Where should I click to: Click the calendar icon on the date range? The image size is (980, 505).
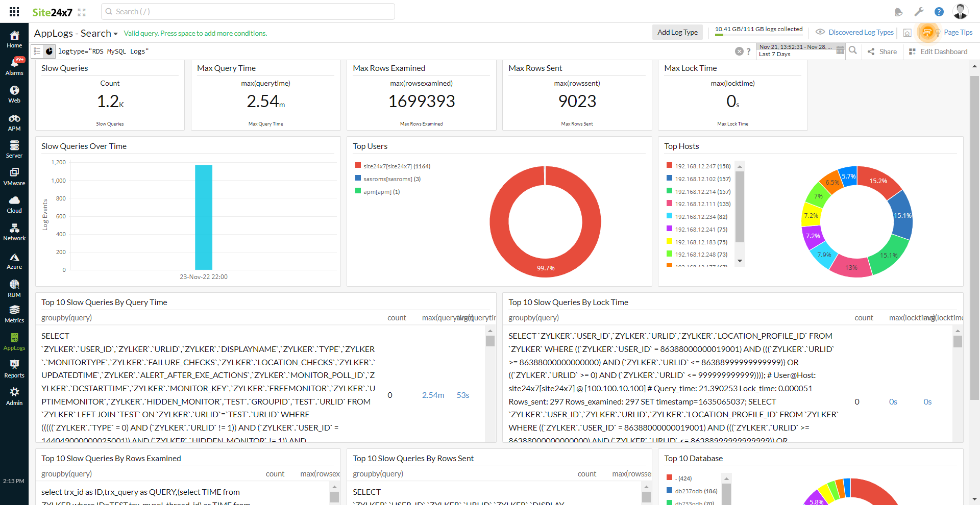(840, 50)
